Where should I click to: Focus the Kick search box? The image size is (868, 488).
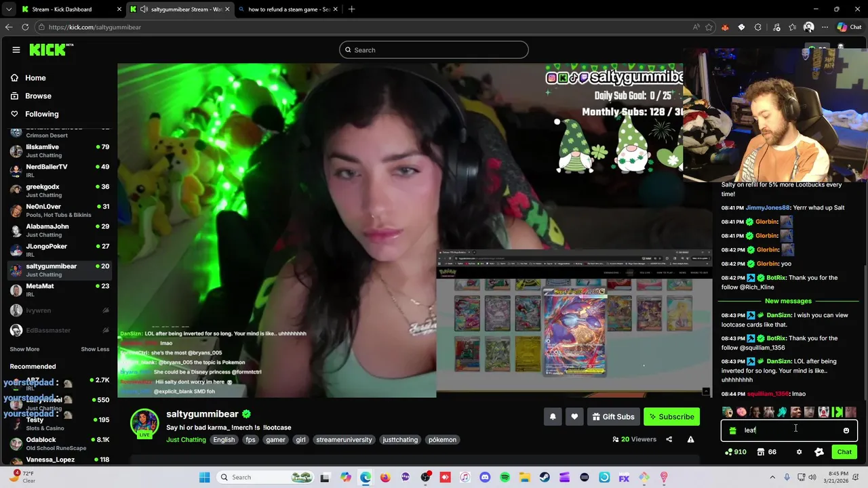point(434,49)
